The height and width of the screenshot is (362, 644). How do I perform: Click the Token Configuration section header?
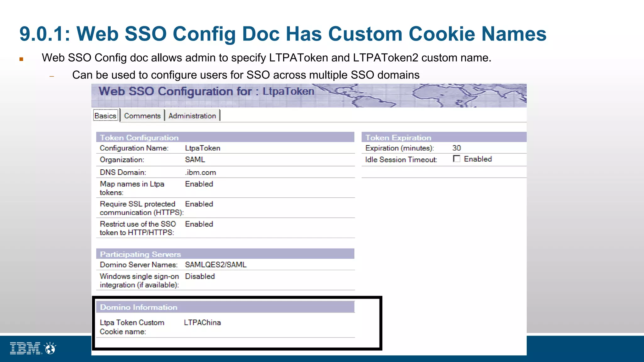[x=225, y=137]
